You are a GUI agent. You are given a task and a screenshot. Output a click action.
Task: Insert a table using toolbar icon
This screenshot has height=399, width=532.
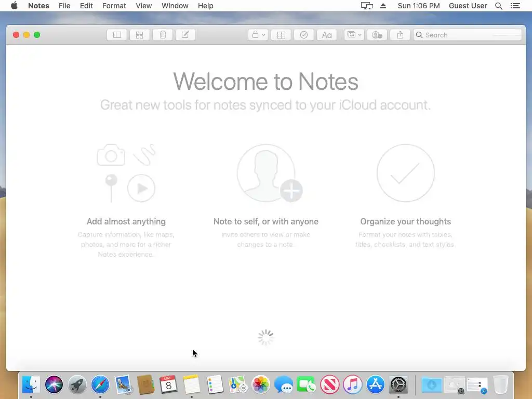[281, 35]
